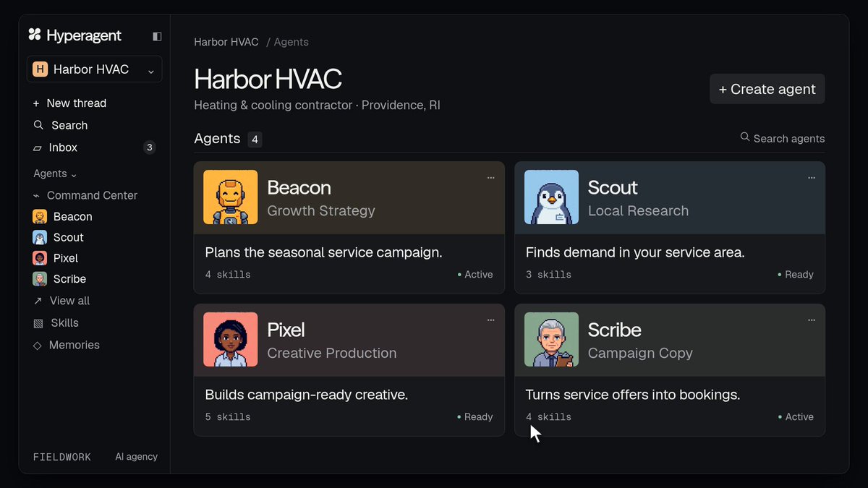Click "4 skills" on the Beacon card
Viewport: 868px width, 488px height.
228,275
